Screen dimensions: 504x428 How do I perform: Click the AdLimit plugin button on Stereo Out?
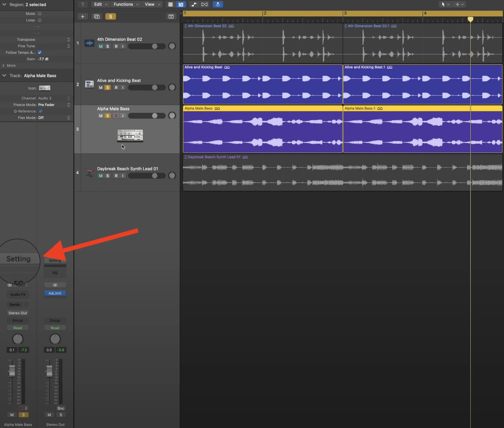pyautogui.click(x=55, y=293)
